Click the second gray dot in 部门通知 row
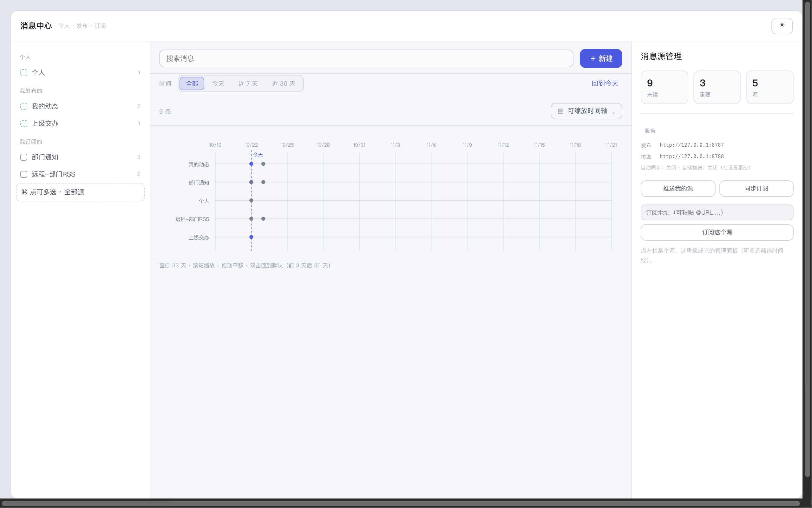812x508 pixels. tap(263, 182)
